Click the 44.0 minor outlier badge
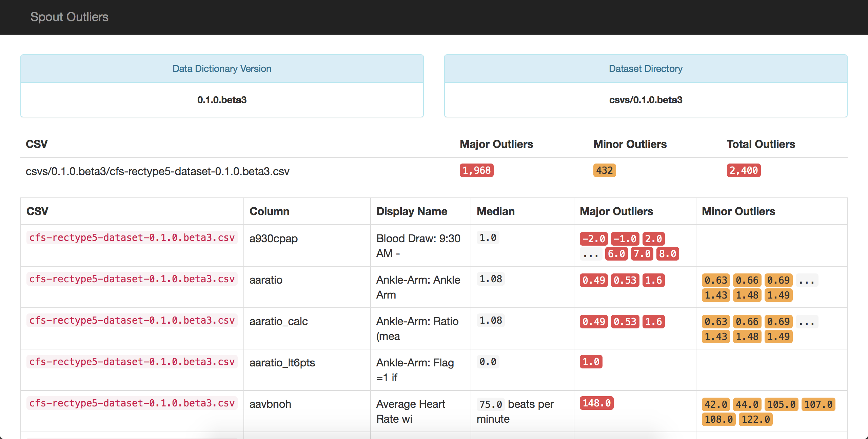 point(747,404)
